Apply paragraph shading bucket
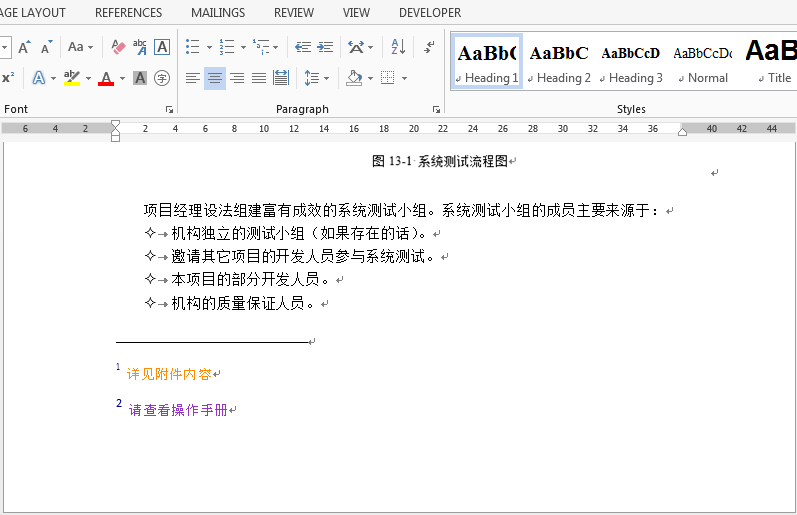 tap(354, 78)
